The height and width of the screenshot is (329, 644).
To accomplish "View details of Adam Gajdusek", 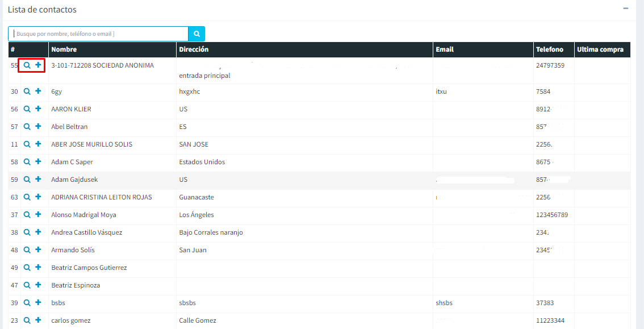I will click(27, 180).
